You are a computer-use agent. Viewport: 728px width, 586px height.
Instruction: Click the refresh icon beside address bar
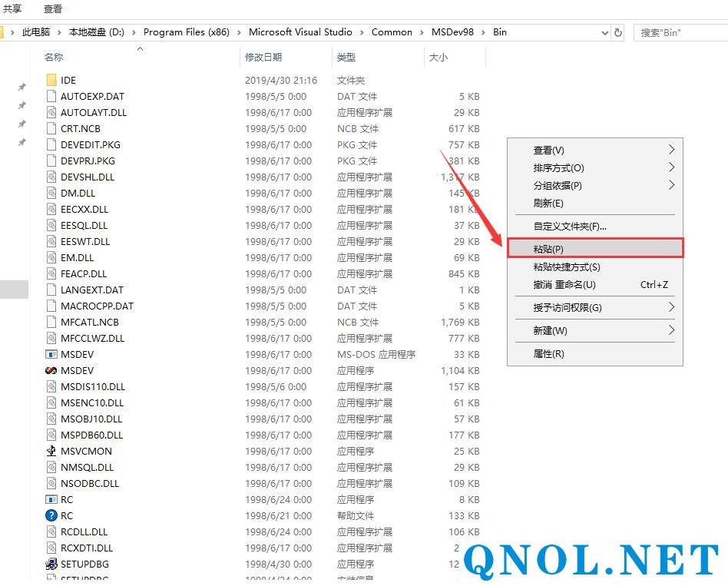pyautogui.click(x=618, y=32)
